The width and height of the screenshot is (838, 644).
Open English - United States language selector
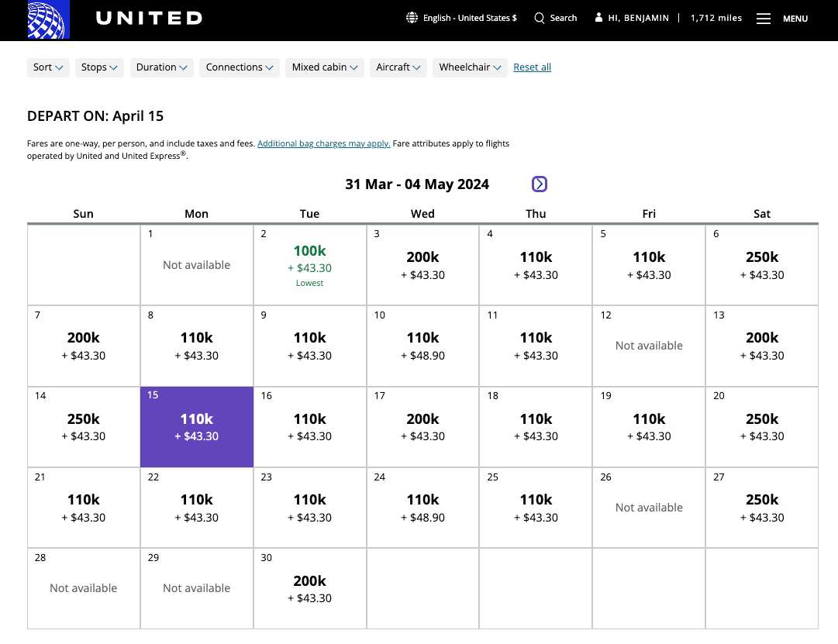(470, 18)
